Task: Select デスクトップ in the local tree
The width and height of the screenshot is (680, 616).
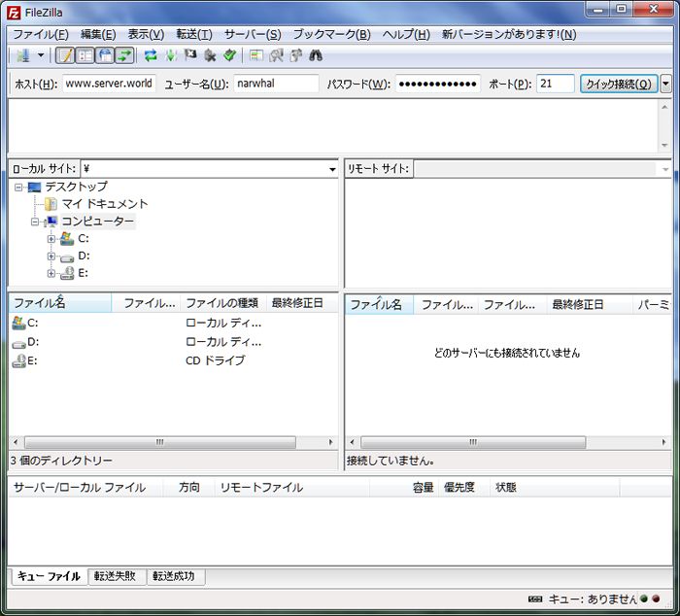Action: tap(77, 187)
